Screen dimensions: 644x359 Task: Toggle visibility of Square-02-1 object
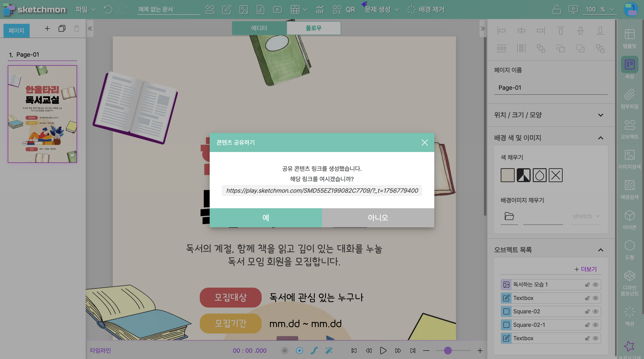(x=596, y=325)
